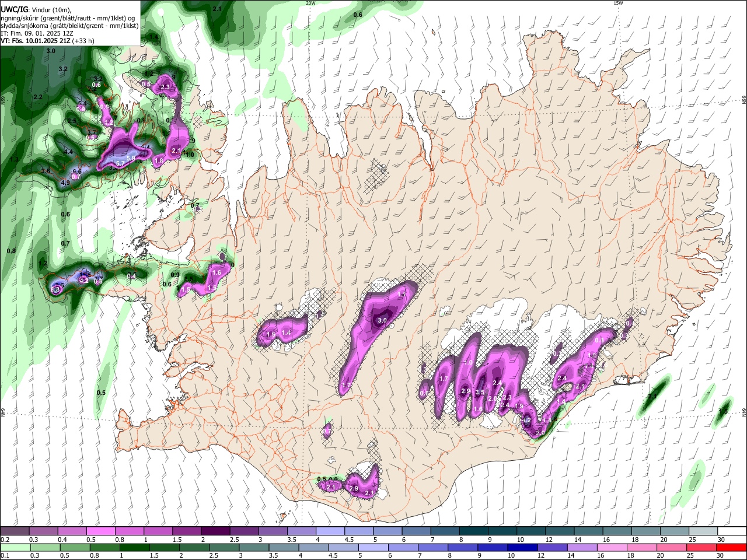
Task: Click the 4.9 precipitation value on the map
Action: [x=65, y=183]
